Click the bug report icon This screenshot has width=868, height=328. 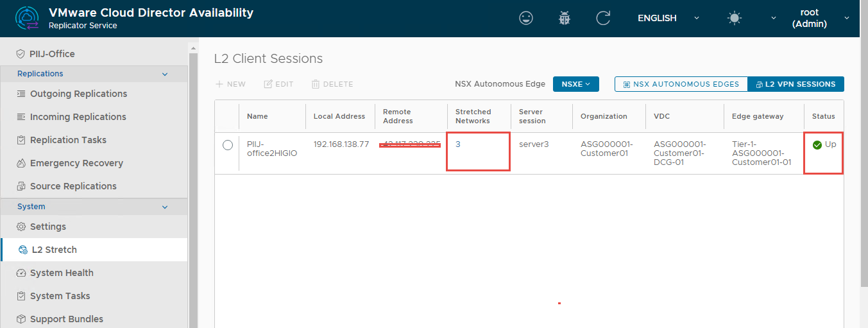tap(565, 19)
